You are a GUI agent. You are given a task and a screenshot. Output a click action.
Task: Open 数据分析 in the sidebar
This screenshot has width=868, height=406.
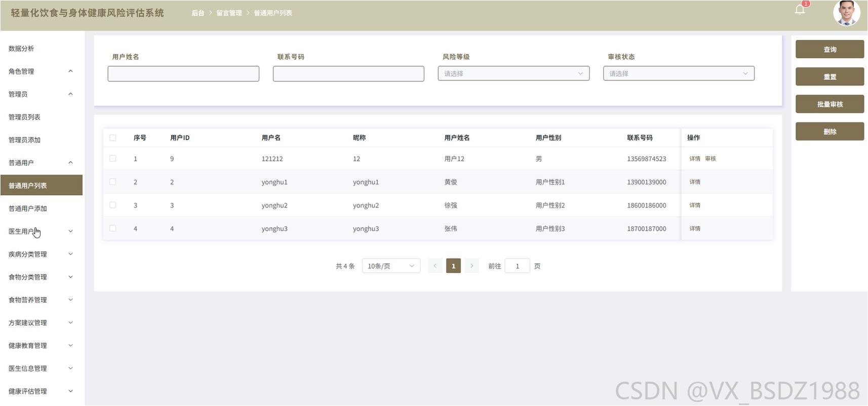[41, 49]
